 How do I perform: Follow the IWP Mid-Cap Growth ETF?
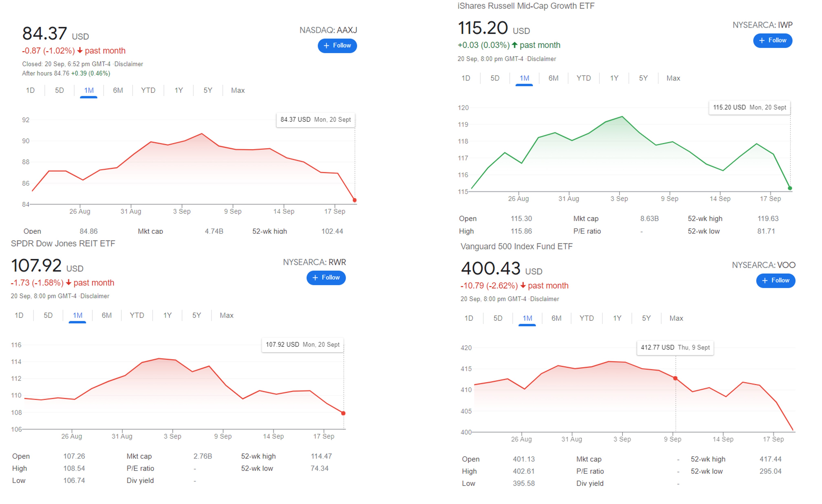point(772,41)
